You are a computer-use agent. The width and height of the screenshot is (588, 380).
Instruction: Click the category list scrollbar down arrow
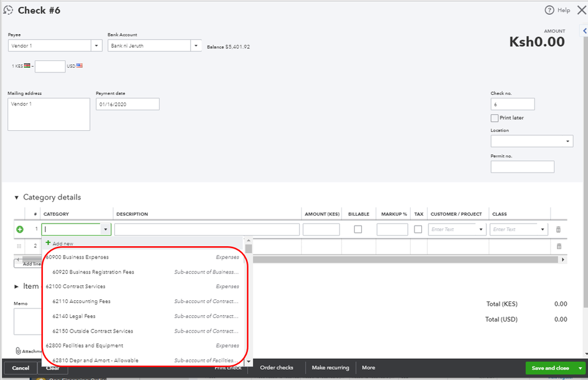(x=248, y=362)
